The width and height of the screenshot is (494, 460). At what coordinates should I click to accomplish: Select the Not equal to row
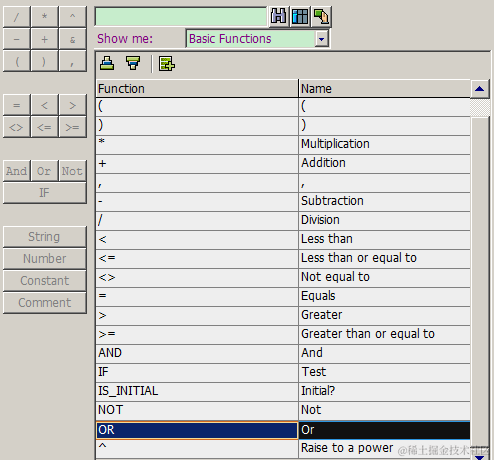point(283,277)
